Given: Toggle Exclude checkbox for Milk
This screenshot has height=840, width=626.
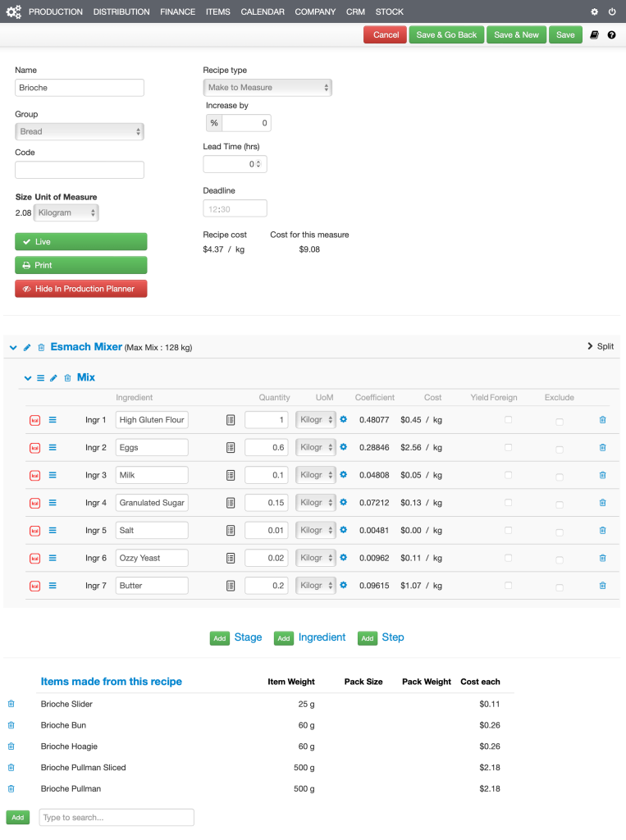Looking at the screenshot, I should (560, 477).
